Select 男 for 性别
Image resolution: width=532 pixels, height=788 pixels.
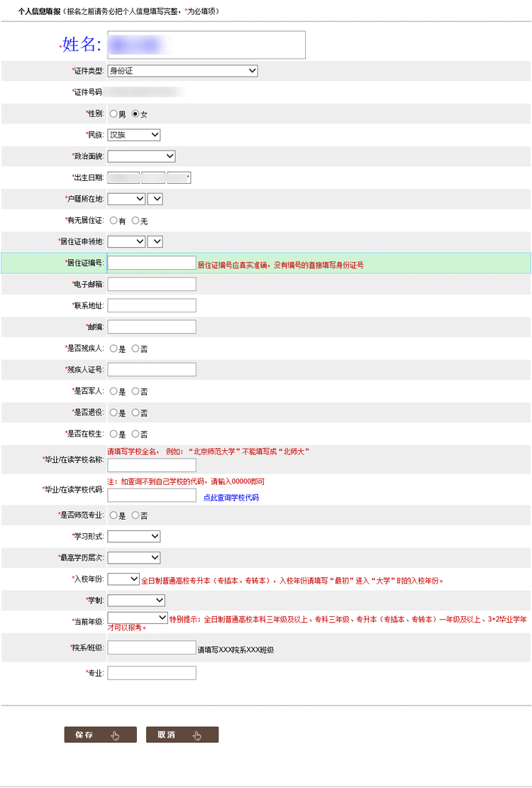pyautogui.click(x=113, y=114)
